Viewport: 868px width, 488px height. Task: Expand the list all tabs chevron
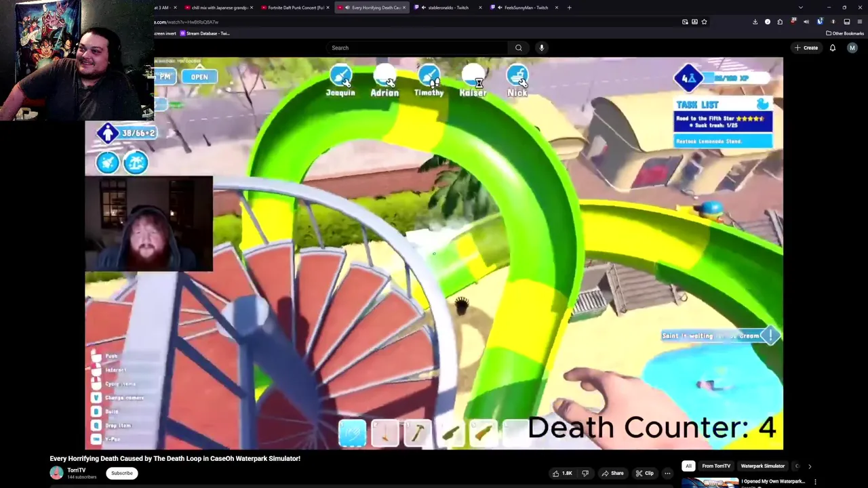pyautogui.click(x=801, y=7)
